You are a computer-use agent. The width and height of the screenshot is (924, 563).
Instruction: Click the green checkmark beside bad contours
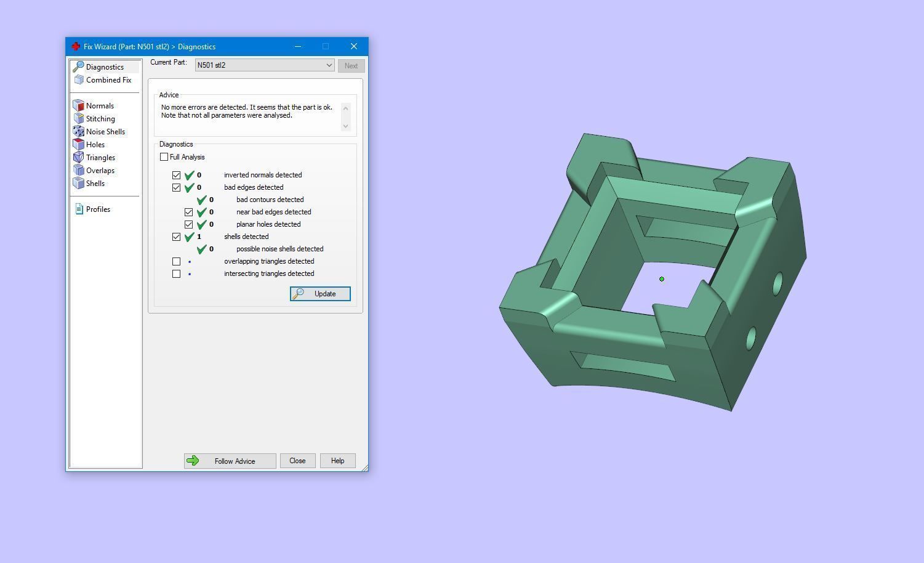pos(202,200)
